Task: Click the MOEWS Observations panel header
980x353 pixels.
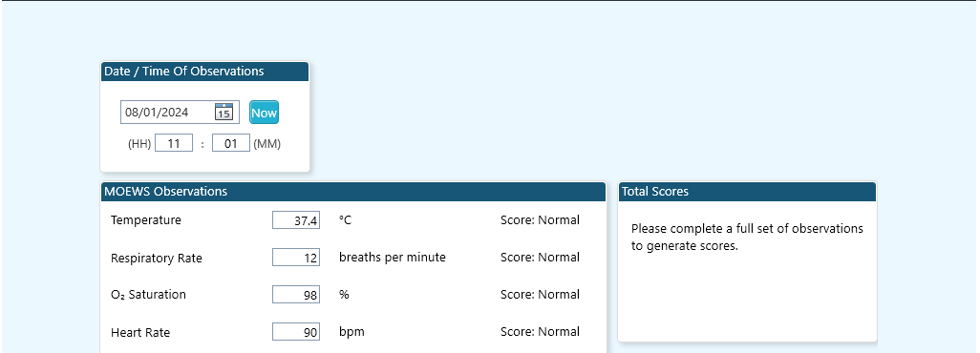Action: coord(353,192)
